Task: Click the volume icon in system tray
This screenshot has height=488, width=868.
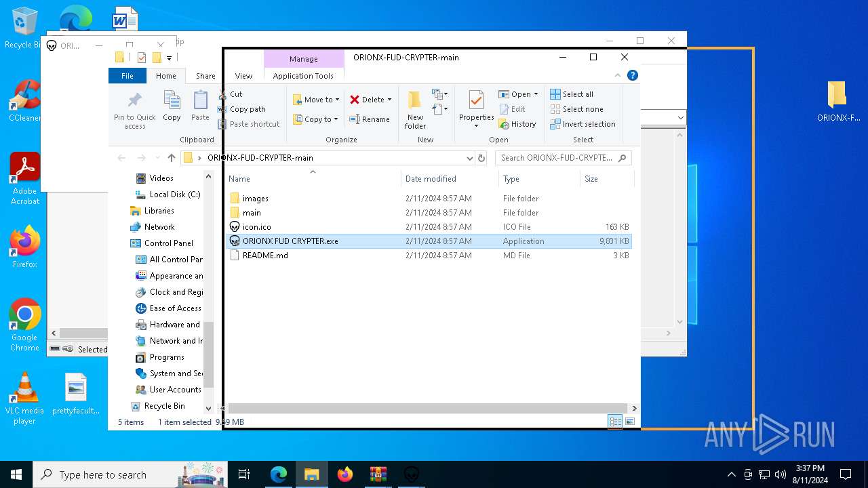Action: point(780,474)
